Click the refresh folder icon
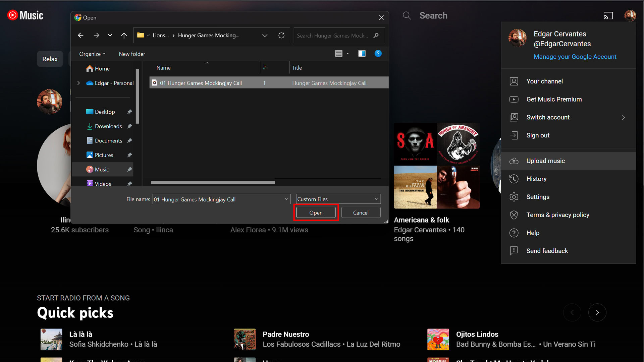Viewport: 644px width, 362px height. click(x=281, y=35)
